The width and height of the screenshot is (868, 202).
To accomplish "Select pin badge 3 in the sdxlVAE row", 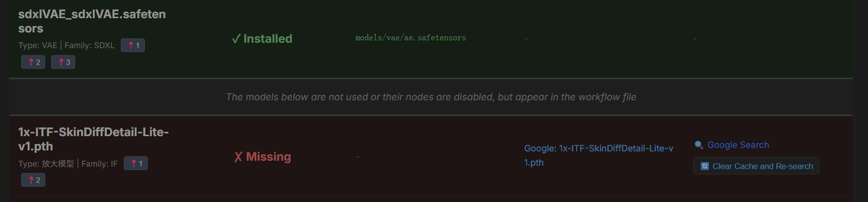I will pos(63,62).
